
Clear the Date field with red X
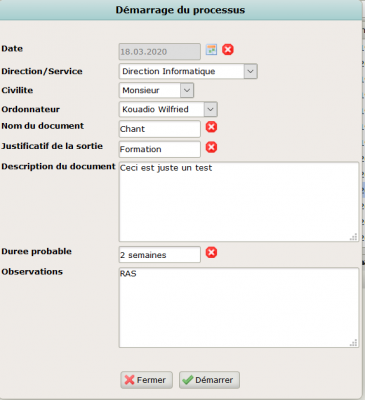pos(228,50)
